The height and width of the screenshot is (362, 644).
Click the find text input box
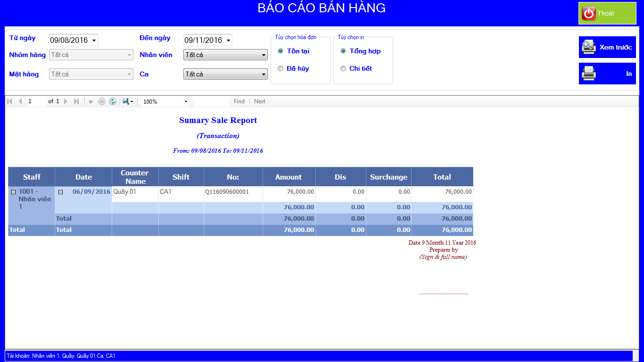click(x=212, y=101)
